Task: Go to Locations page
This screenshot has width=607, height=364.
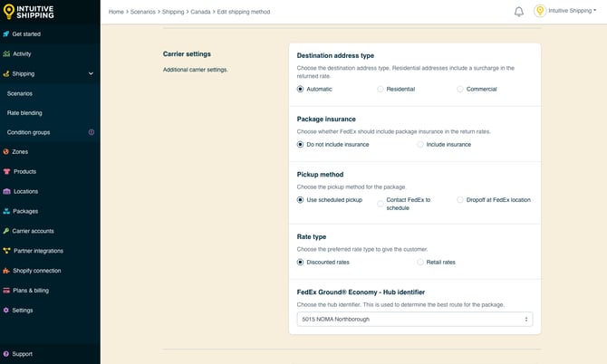Action: tap(25, 191)
